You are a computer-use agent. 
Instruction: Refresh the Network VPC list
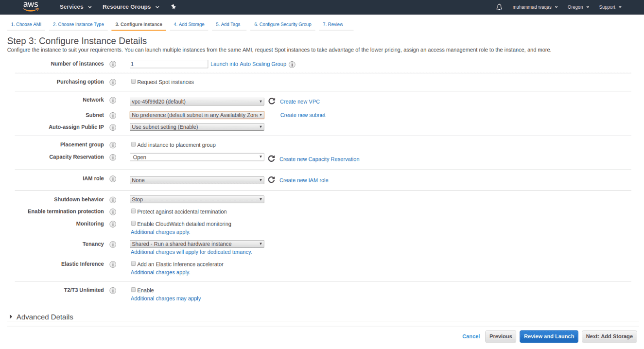pyautogui.click(x=272, y=102)
